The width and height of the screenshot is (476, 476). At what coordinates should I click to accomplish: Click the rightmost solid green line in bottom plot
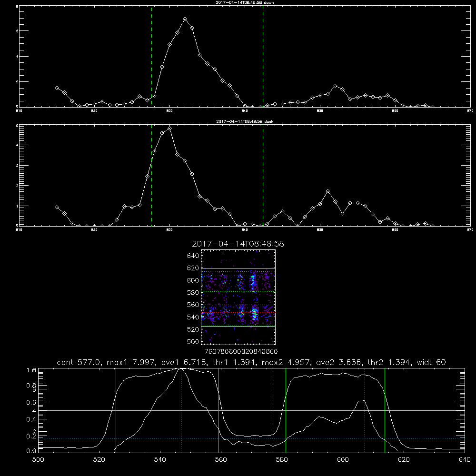pos(385,410)
